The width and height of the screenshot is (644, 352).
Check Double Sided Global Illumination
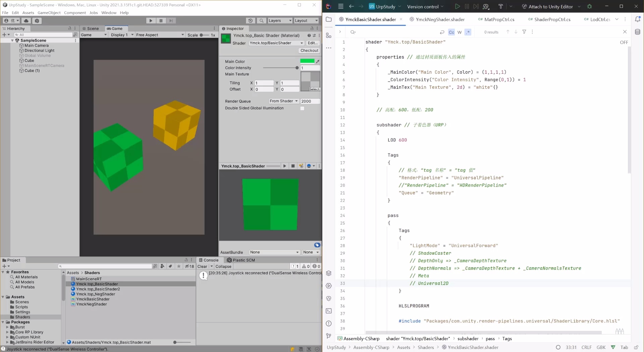click(x=302, y=108)
